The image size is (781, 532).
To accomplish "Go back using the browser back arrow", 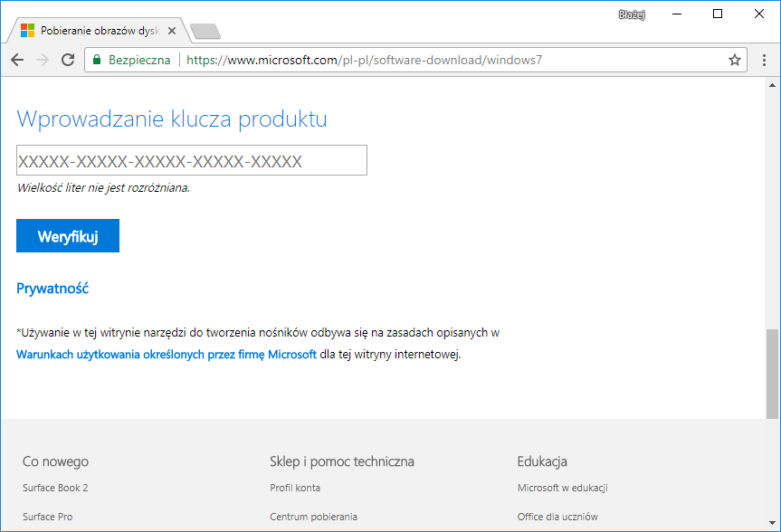I will click(17, 61).
